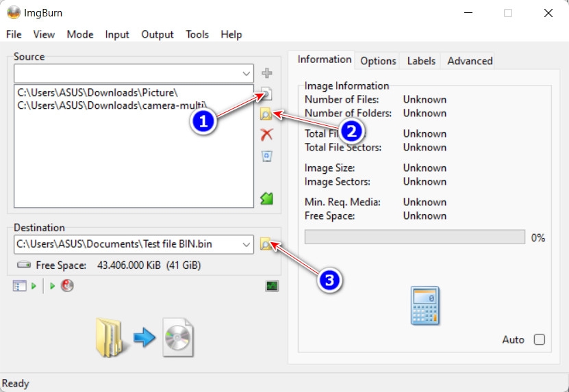Select the Downloads\camera-multi\ source entry
This screenshot has height=392, width=569.
point(112,105)
